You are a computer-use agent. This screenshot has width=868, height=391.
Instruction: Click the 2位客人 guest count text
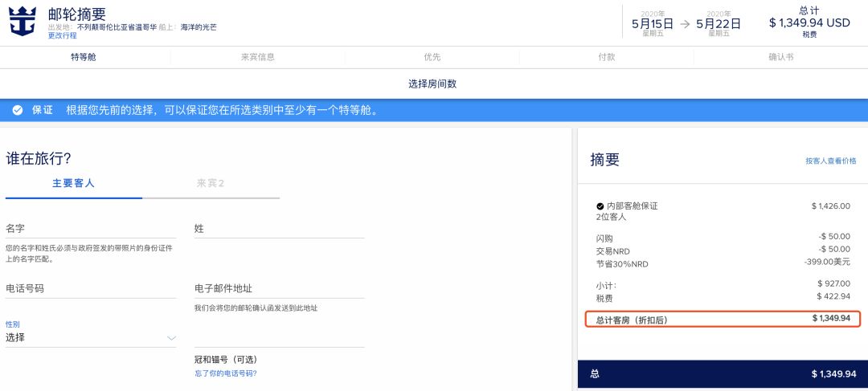[611, 218]
